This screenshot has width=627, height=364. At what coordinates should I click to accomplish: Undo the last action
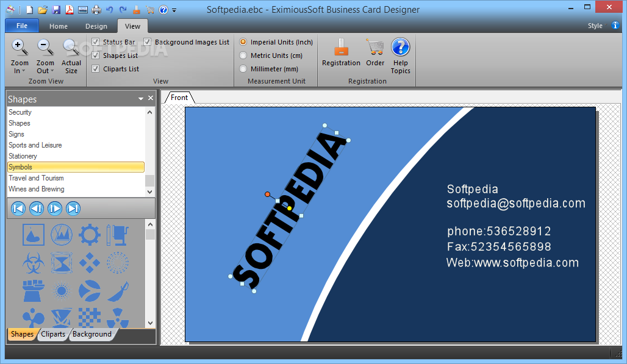tap(110, 10)
